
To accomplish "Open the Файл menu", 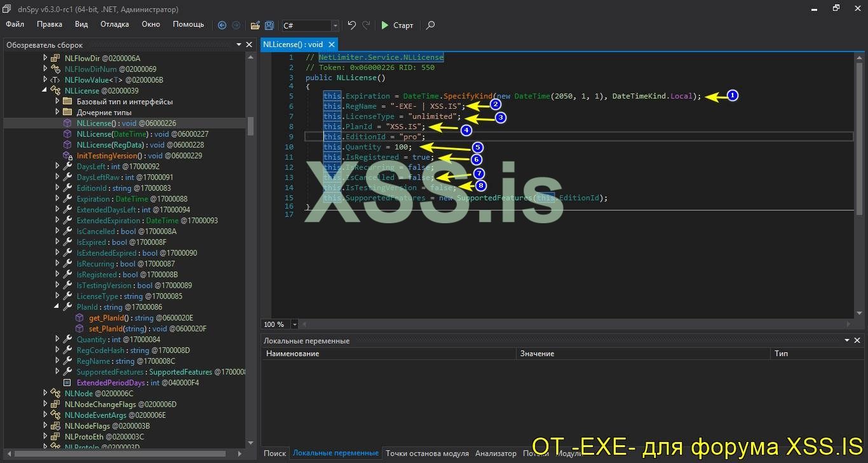I will (x=15, y=24).
